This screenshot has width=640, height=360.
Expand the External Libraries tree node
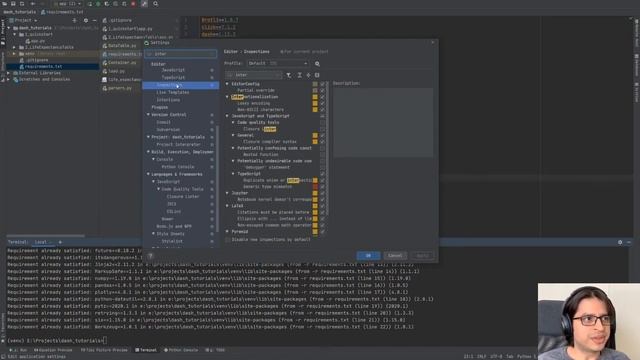click(9, 73)
